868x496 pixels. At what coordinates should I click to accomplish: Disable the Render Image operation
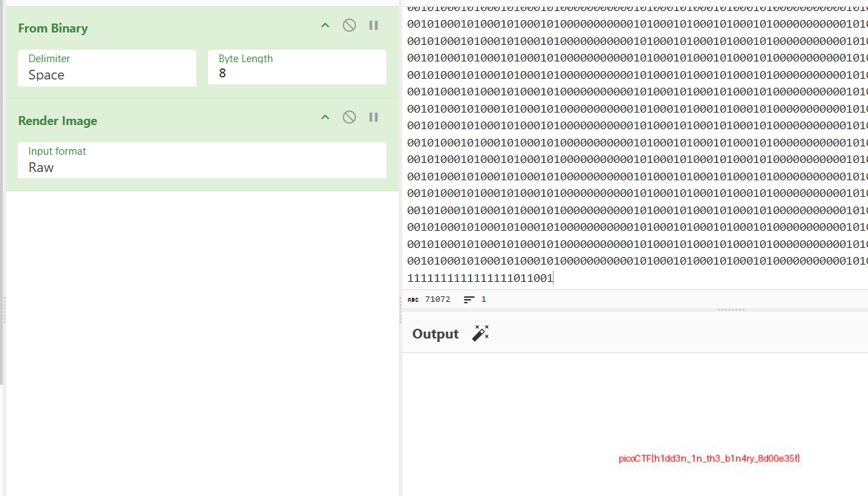(x=350, y=117)
